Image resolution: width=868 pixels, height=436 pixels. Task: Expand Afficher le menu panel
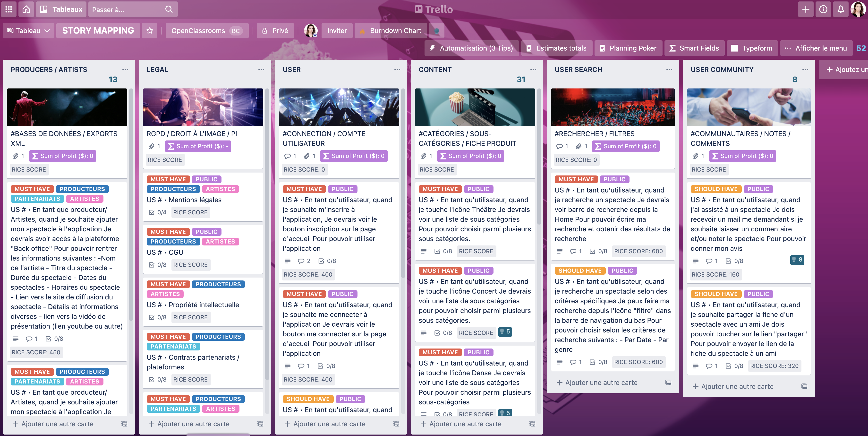click(816, 48)
